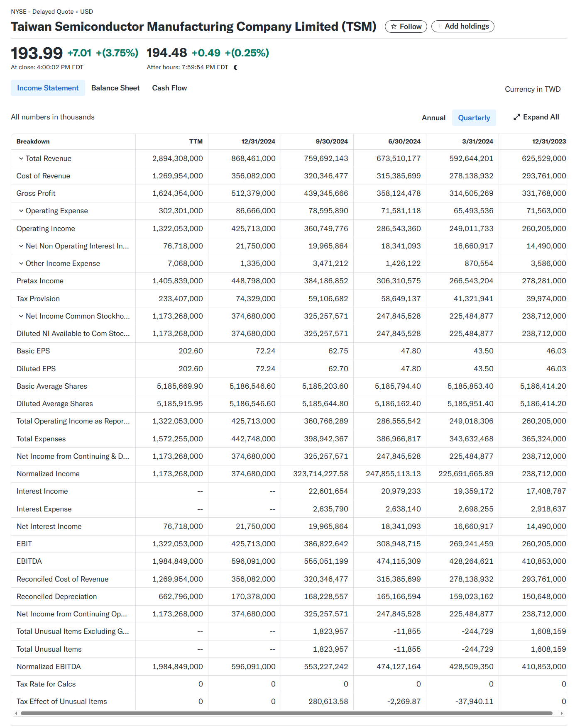Expand Net Non Operating Interest Income chevron
The height and width of the screenshot is (728, 575).
21,246
